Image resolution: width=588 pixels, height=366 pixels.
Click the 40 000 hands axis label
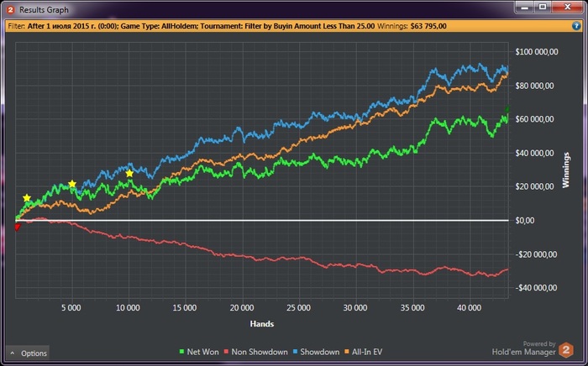pos(469,308)
